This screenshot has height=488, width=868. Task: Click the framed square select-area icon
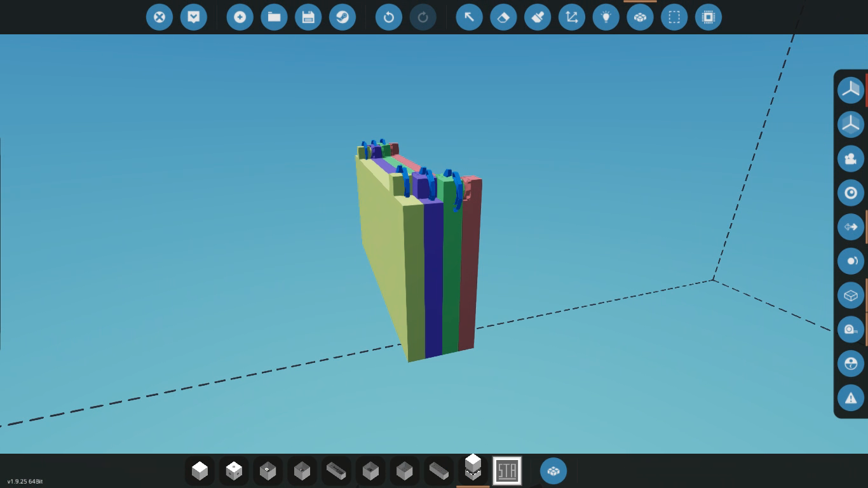(709, 17)
